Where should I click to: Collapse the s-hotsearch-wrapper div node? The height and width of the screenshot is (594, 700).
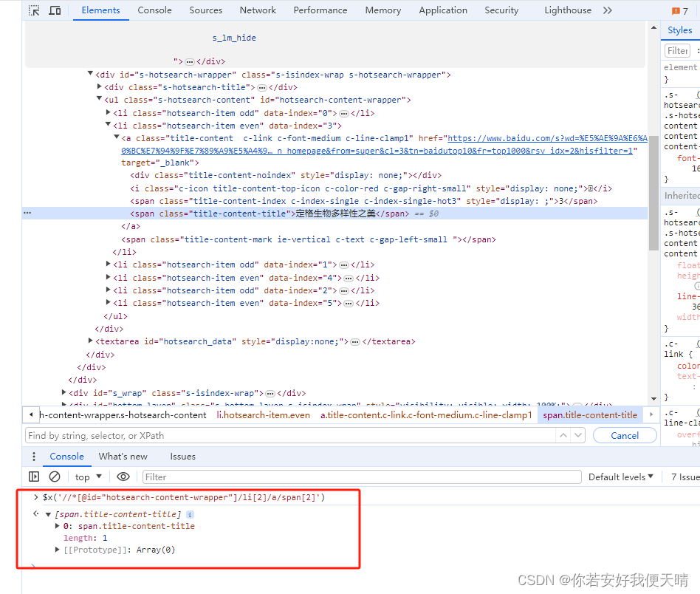coord(90,74)
